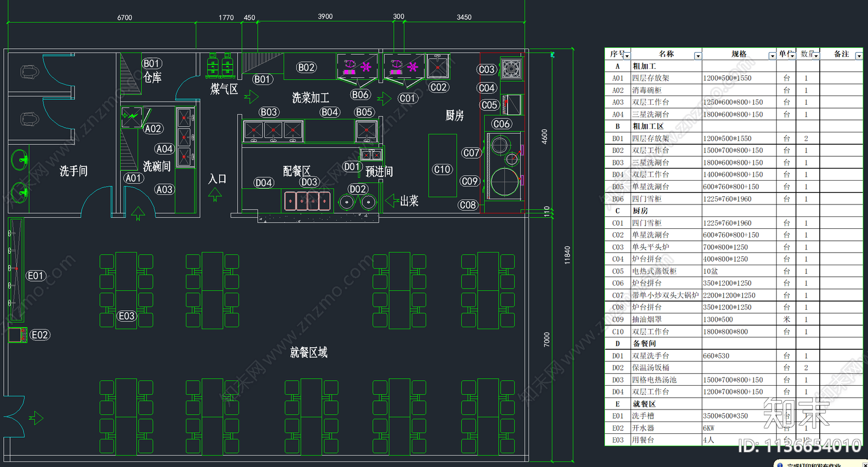
Task: Open the 单位 column filter dropdown
Action: pyautogui.click(x=793, y=56)
